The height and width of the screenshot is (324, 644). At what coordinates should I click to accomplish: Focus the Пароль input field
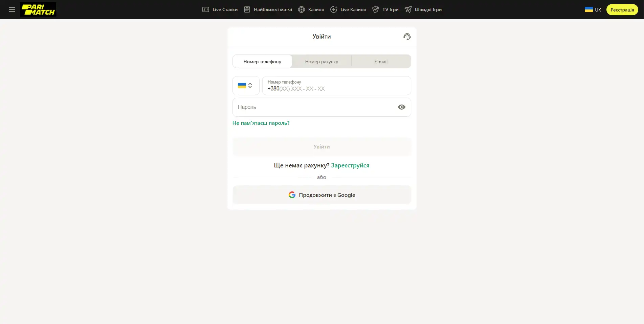[x=315, y=107]
